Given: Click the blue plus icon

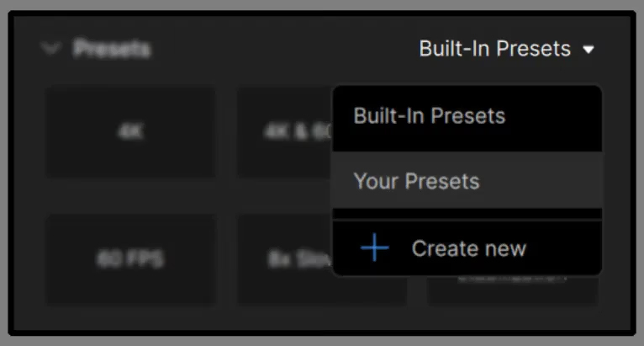Looking at the screenshot, I should point(374,248).
